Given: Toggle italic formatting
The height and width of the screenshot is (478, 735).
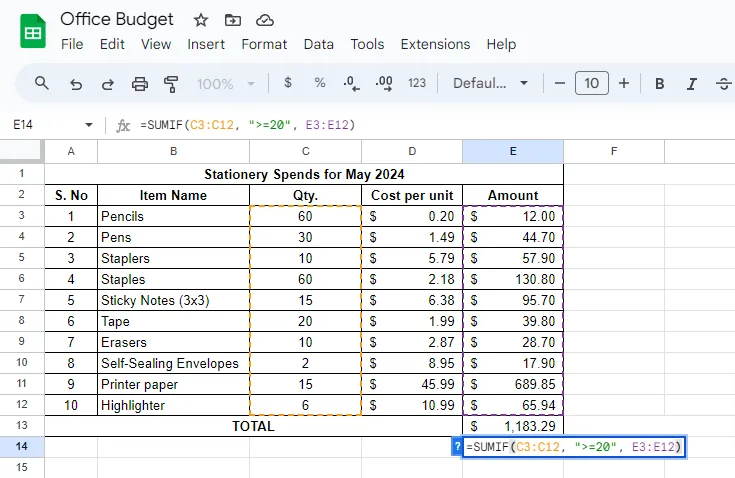Looking at the screenshot, I should (691, 84).
